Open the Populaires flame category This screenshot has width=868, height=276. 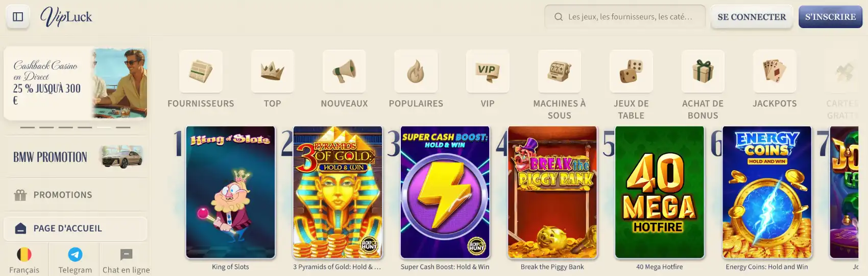(x=416, y=72)
